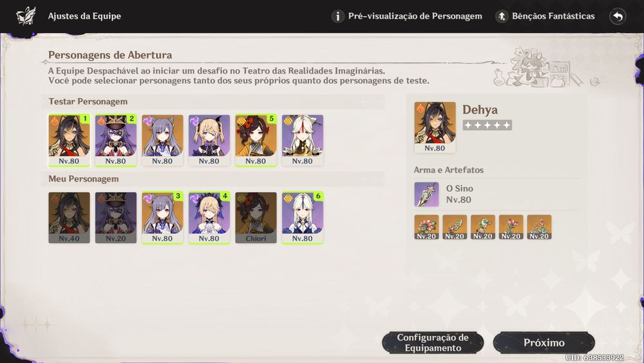
Task: Click my Ningguang marked slot 6
Action: 303,217
